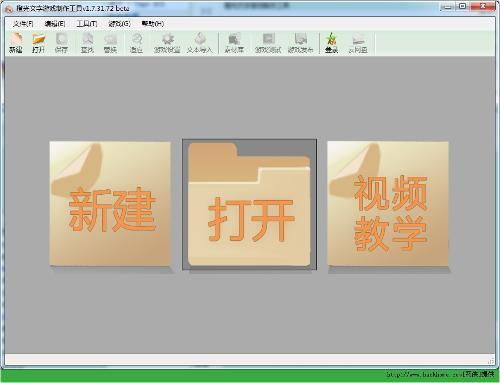Viewport: 500px width, 383px height.
Task: Open the 文件(F) menu
Action: pos(23,24)
